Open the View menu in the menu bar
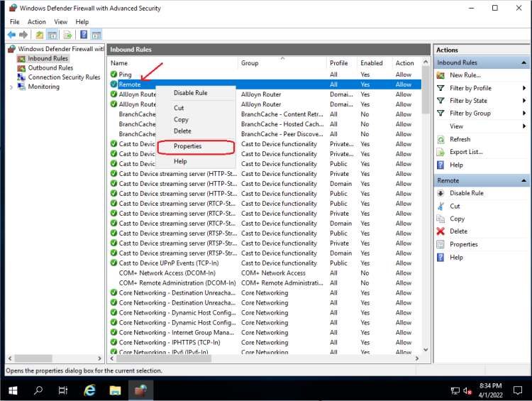Screen dimensions: 532x401 (x=60, y=22)
